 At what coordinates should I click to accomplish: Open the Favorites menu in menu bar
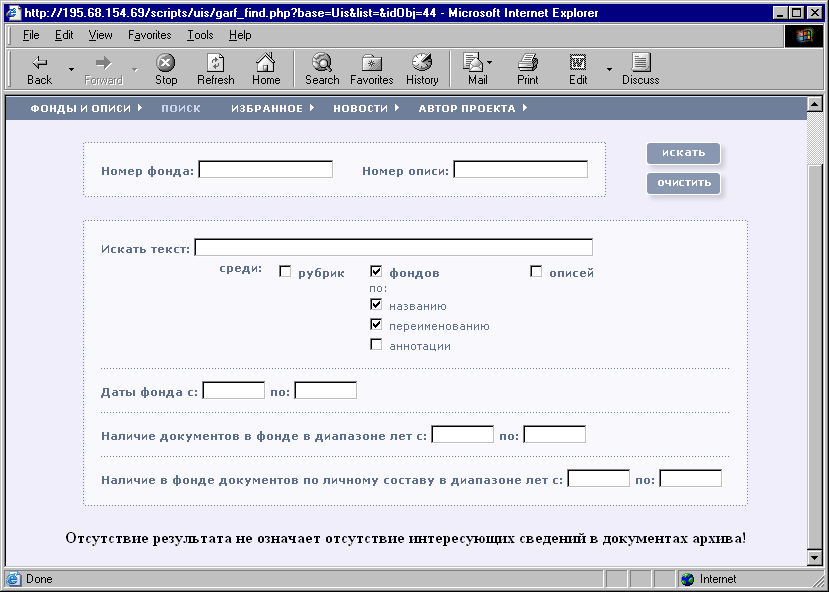click(x=150, y=35)
